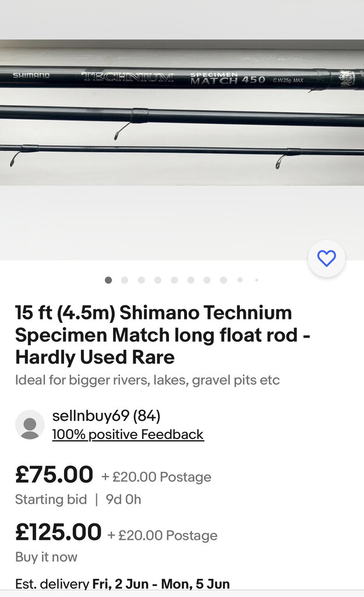The height and width of the screenshot is (597, 364).
Task: Add the rod to watchlist via heart icon
Action: [327, 258]
